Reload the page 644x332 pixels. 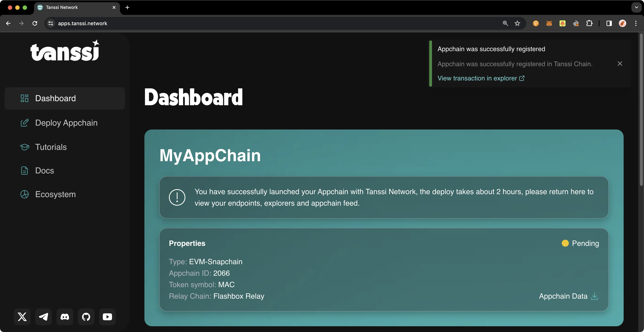coord(35,23)
